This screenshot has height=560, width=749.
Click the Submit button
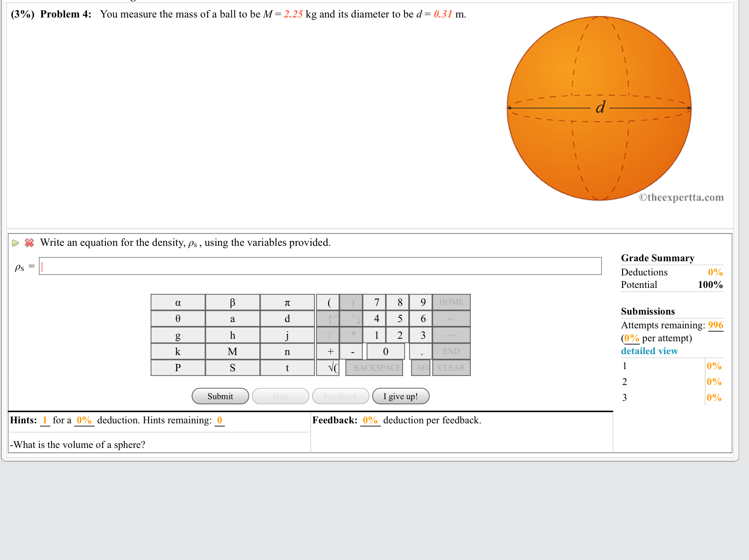[220, 396]
